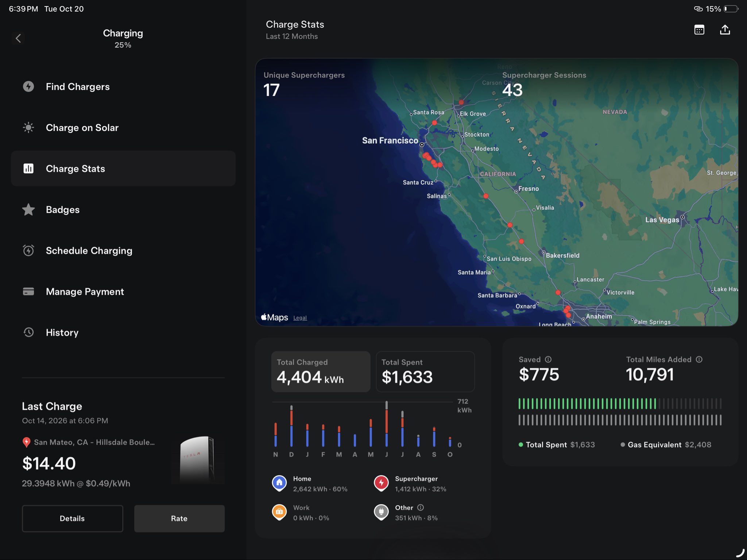This screenshot has height=560, width=747.
Task: Tap the Unique Superchargers count 17
Action: coord(271,90)
